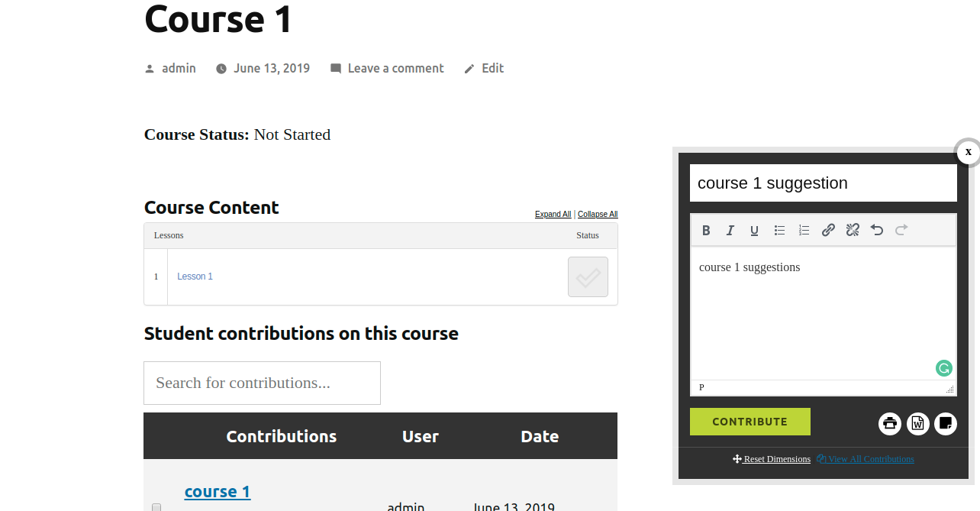Screen dimensions: 980x511
Task: Click the author person icon
Action: (x=150, y=69)
